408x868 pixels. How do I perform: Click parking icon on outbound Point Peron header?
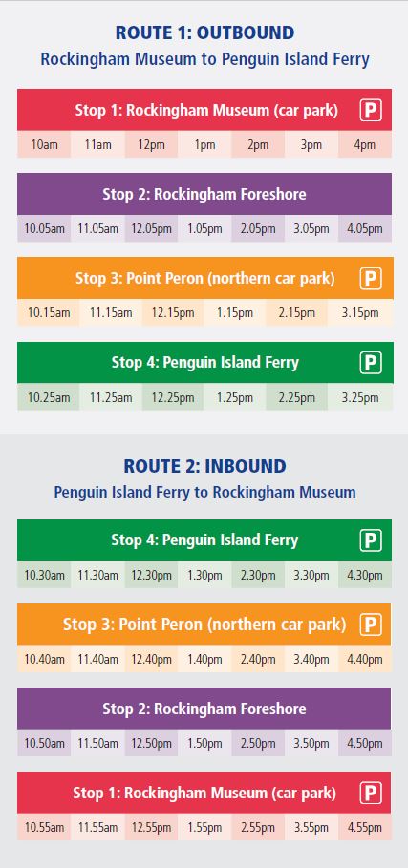(x=371, y=279)
